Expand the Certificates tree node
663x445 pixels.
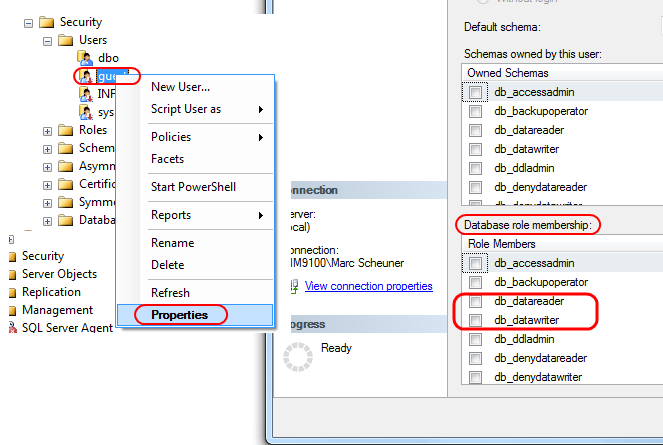pos(47,185)
